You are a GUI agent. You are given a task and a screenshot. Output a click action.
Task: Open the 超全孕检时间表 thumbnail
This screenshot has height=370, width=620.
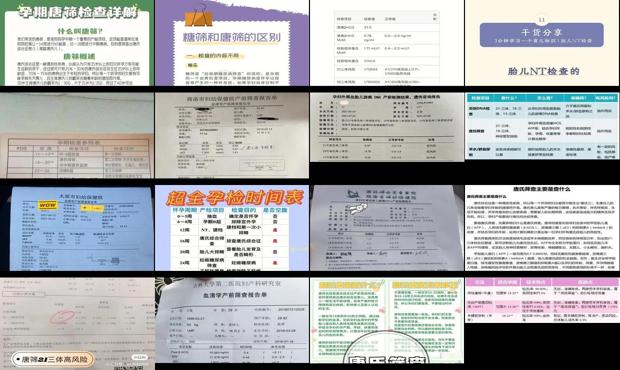coord(232,228)
